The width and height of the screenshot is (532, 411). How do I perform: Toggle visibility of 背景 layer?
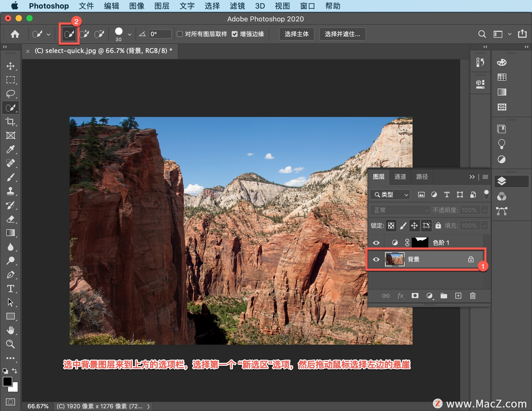point(377,259)
